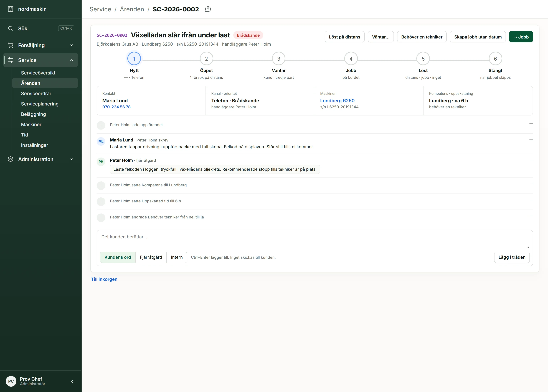This screenshot has width=548, height=392.
Task: Open the Lundberg 6250 machine link
Action: (337, 101)
